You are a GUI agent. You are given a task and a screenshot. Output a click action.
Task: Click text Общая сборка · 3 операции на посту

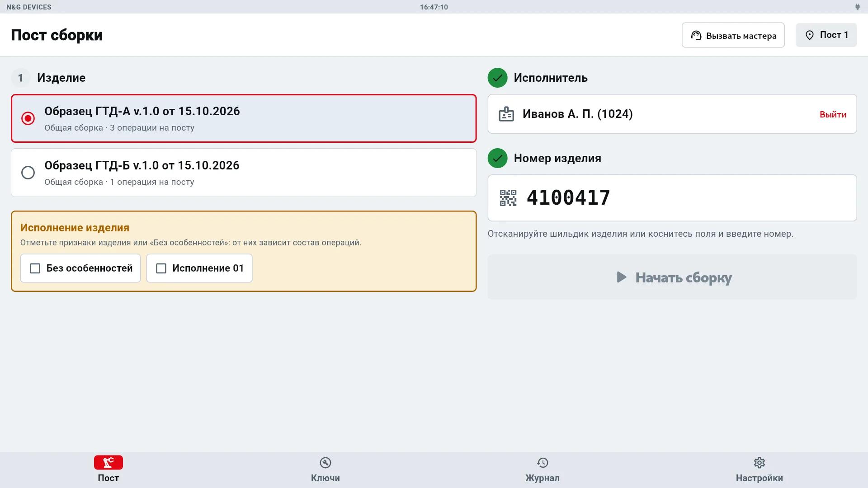coord(119,128)
